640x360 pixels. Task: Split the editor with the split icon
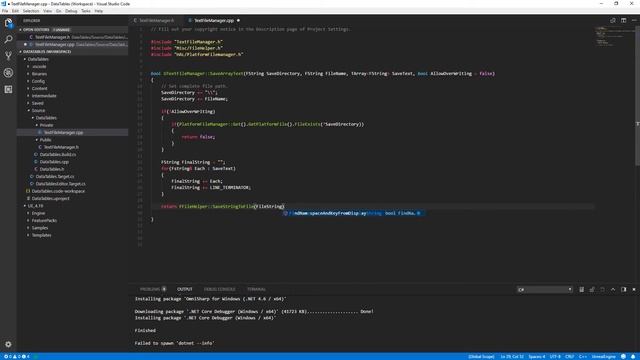pyautogui.click(x=623, y=20)
